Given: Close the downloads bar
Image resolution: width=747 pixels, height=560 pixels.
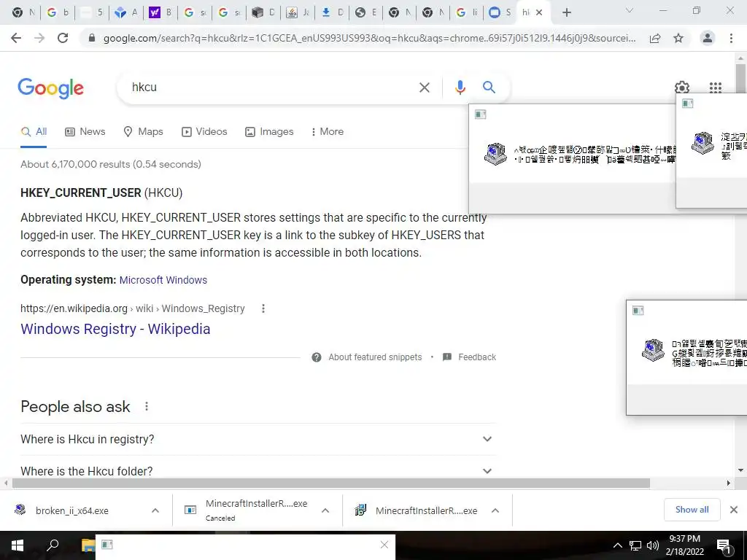Looking at the screenshot, I should [734, 510].
